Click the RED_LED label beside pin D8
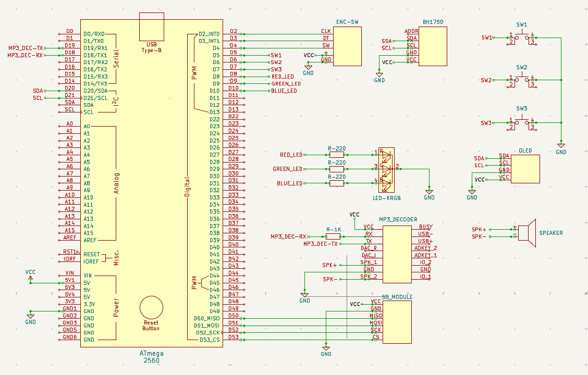This screenshot has height=375, width=588. pyautogui.click(x=283, y=77)
